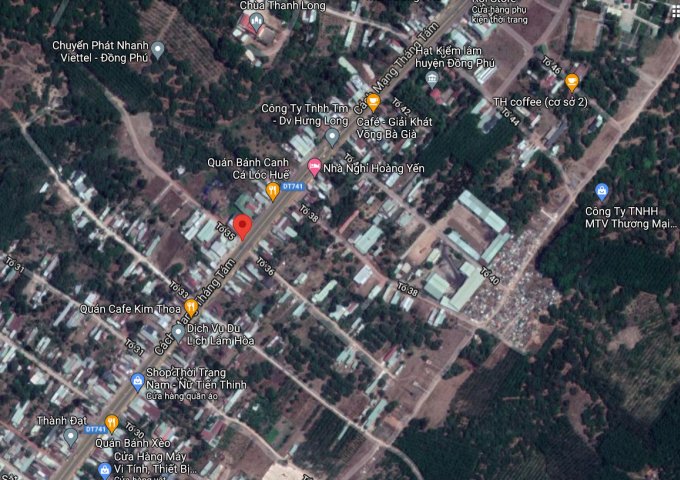Select the TH coffee cafe marker
680x480 pixels.
pos(572,82)
